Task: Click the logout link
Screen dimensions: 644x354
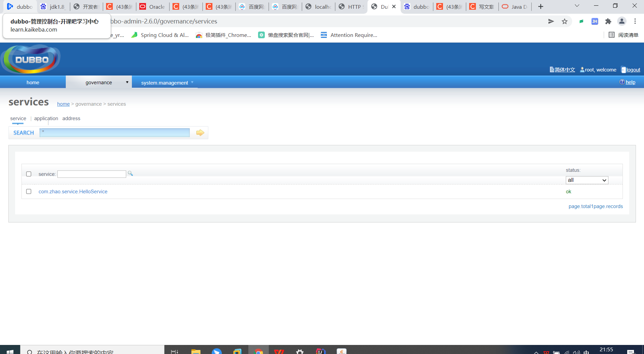Action: [633, 70]
